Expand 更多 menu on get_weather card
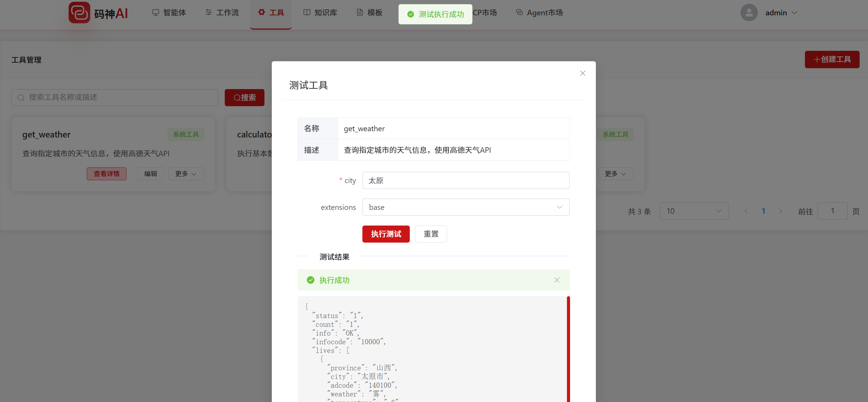The width and height of the screenshot is (868, 402). (x=186, y=174)
